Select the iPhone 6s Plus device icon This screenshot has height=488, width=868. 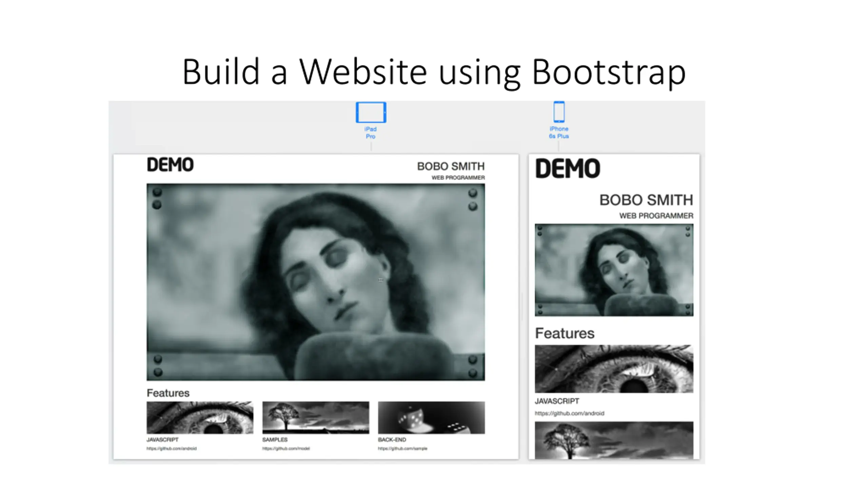(x=559, y=111)
